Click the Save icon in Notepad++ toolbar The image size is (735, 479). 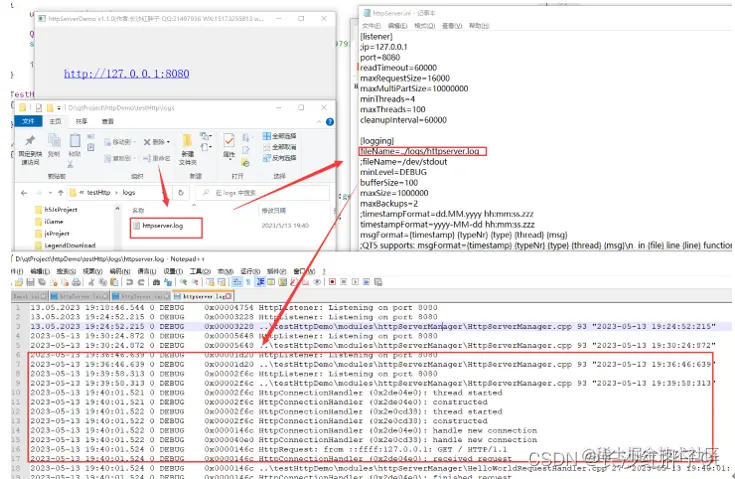point(30,282)
